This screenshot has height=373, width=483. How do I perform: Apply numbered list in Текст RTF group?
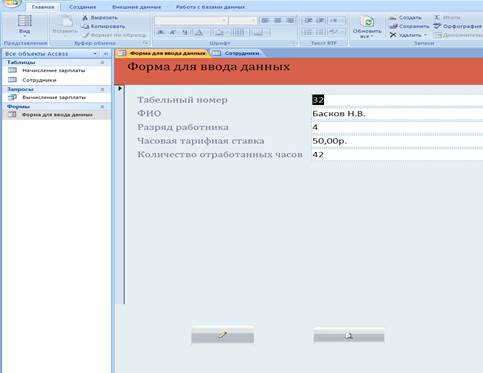[308, 33]
